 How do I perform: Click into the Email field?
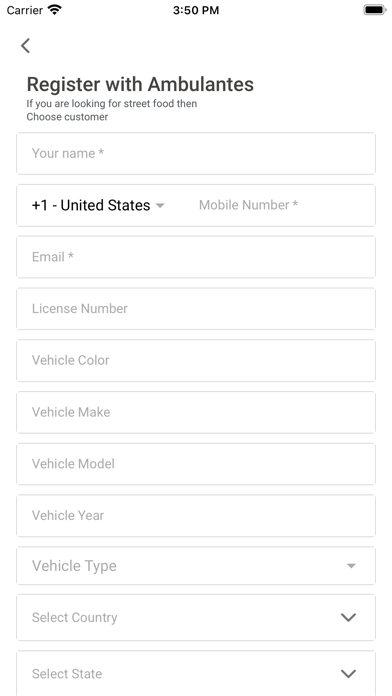click(196, 257)
